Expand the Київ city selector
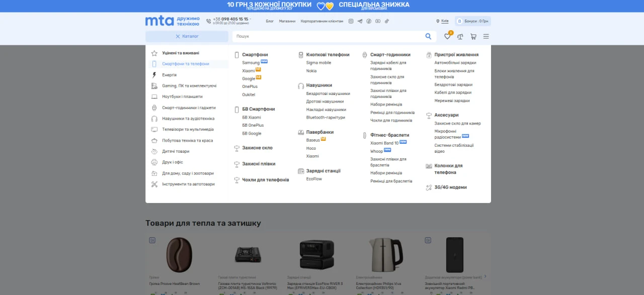The image size is (644, 295). coord(442,21)
